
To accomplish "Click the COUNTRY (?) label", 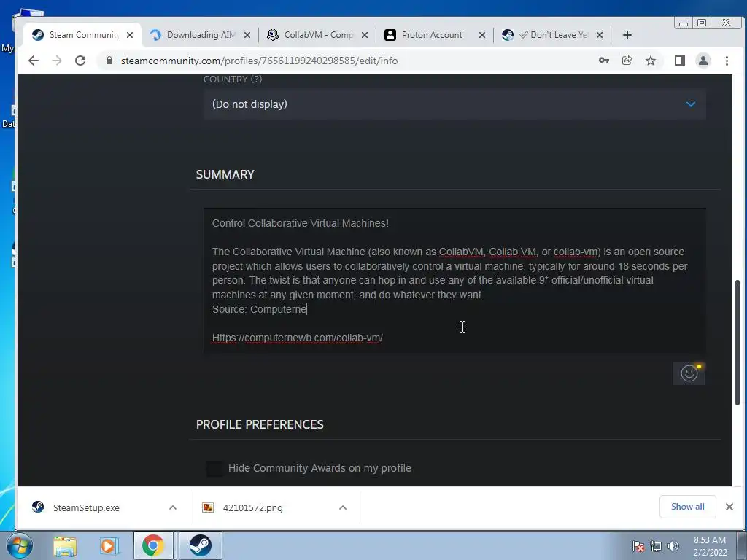I will click(233, 79).
